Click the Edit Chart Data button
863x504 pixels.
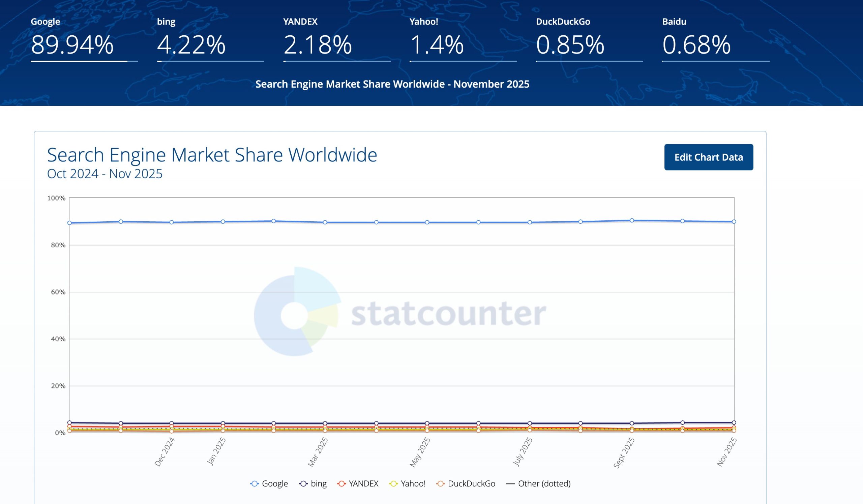coord(709,157)
